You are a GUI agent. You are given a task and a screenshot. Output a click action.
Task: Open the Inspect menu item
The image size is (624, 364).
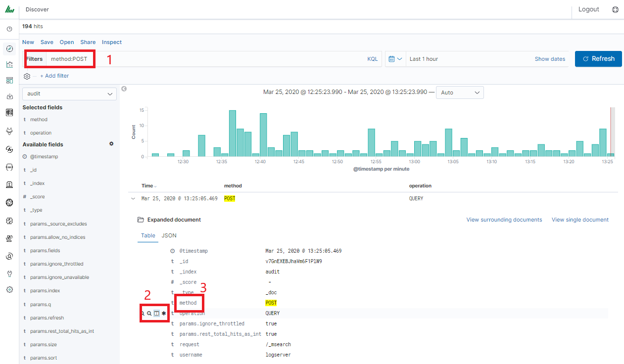pos(112,42)
